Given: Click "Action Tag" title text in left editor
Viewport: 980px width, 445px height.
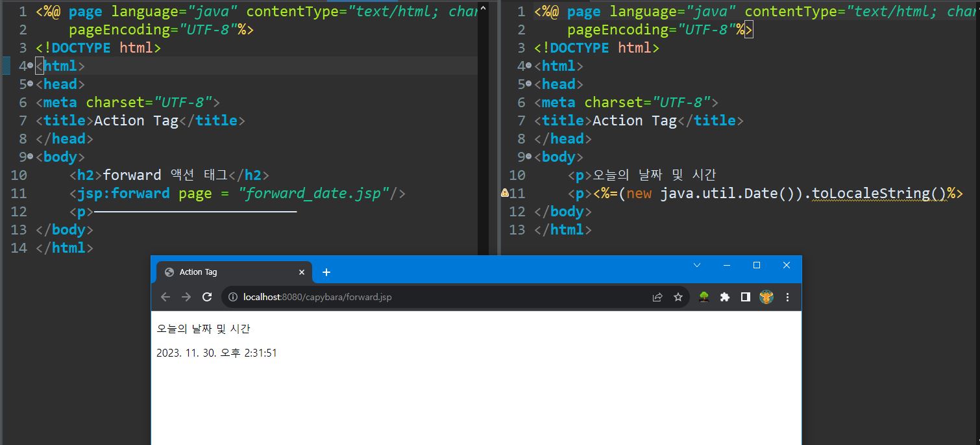Looking at the screenshot, I should click(136, 120).
